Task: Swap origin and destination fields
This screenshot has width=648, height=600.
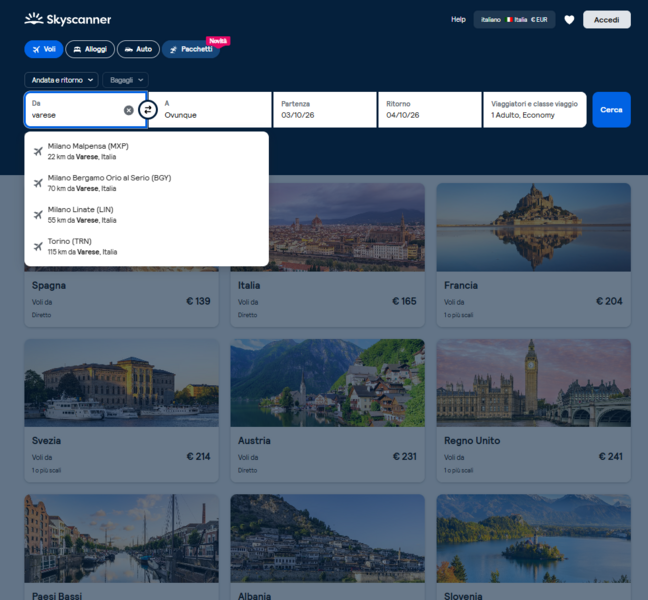Action: [148, 110]
